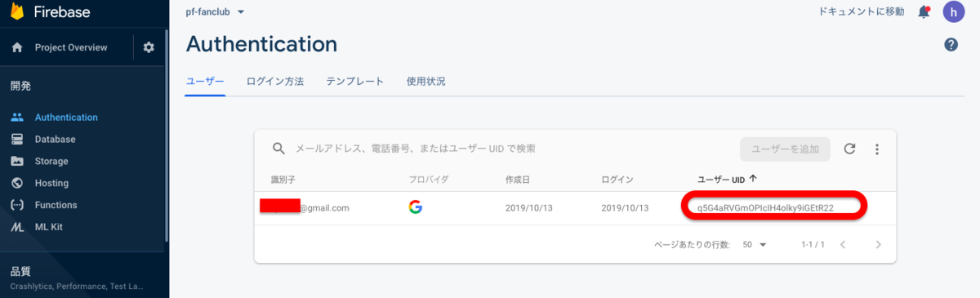Go to previous page of users
This screenshot has width=980, height=298.
(843, 244)
